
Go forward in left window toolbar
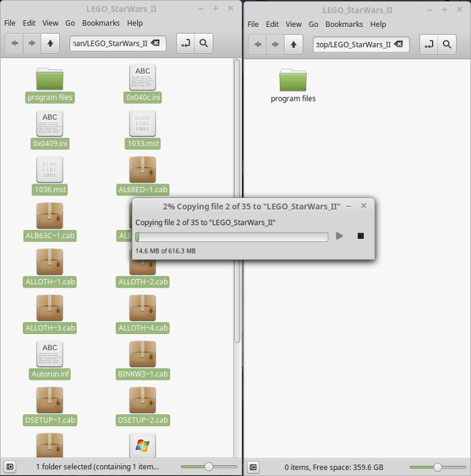tap(32, 44)
